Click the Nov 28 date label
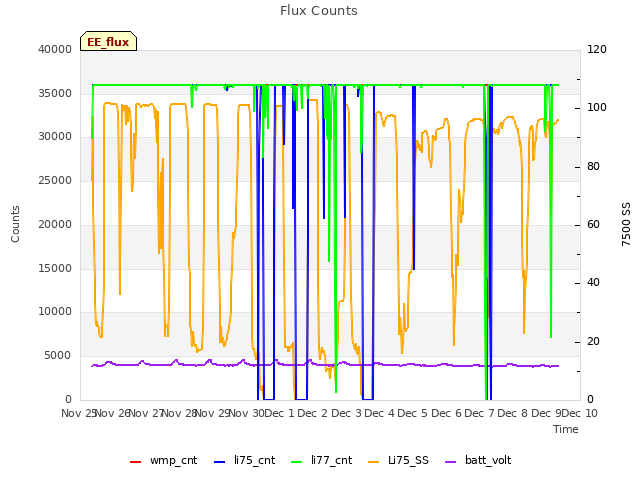The width and height of the screenshot is (640, 480). pos(179,413)
